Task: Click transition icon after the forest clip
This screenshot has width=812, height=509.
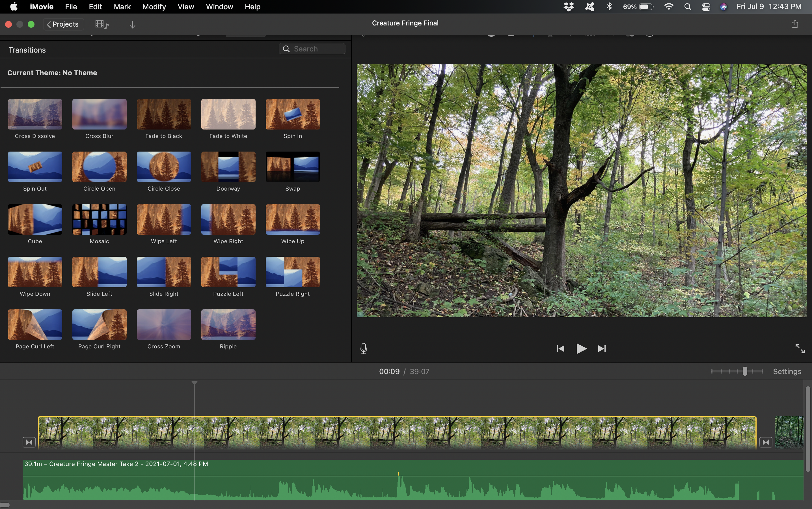Action: coord(766,442)
